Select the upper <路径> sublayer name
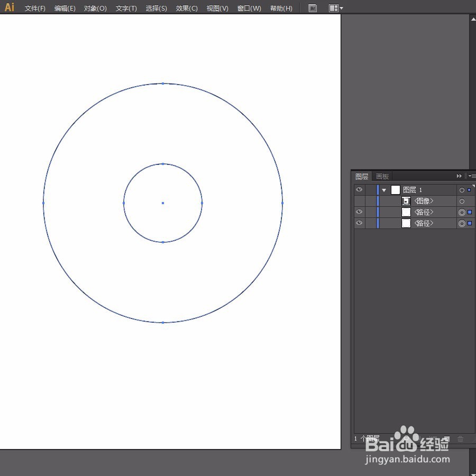 coord(424,212)
